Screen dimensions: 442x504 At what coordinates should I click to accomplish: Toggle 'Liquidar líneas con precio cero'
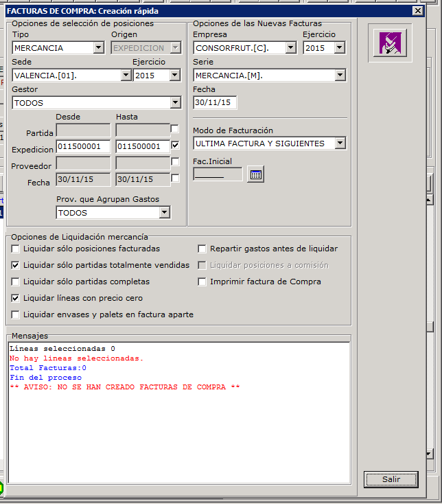click(x=16, y=298)
